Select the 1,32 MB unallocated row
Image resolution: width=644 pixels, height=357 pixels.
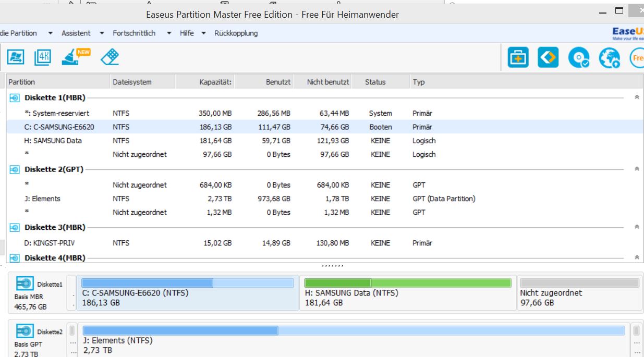point(324,212)
